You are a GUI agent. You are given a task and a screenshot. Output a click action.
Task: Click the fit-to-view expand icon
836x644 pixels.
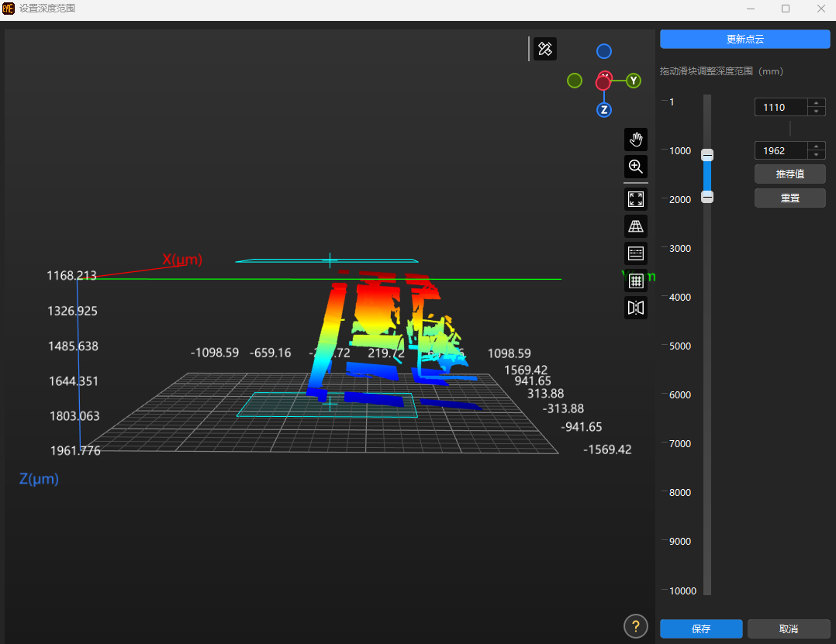(x=636, y=199)
